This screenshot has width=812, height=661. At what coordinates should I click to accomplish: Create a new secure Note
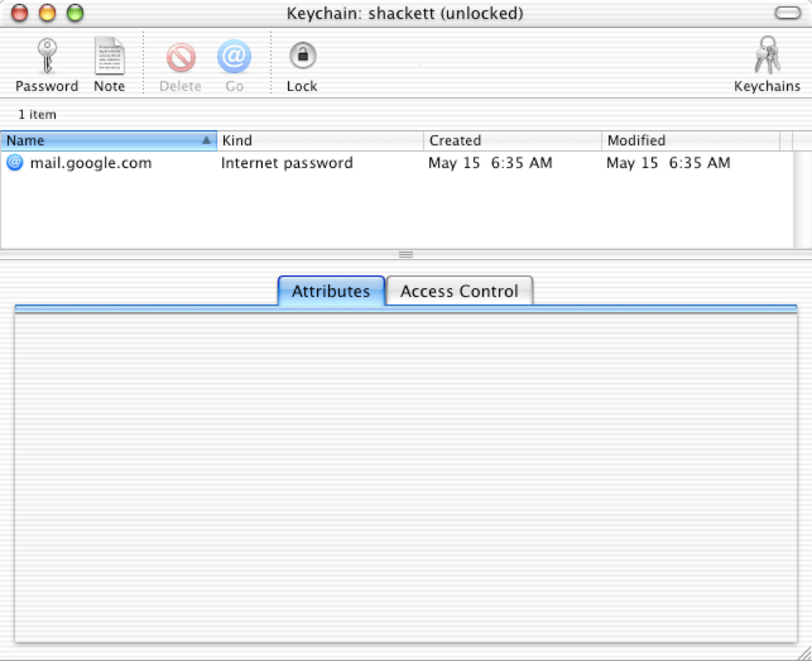coord(109,64)
